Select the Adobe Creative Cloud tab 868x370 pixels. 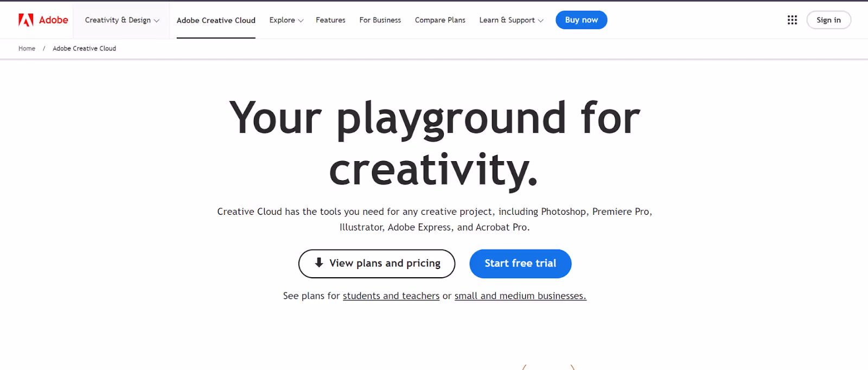pyautogui.click(x=216, y=20)
